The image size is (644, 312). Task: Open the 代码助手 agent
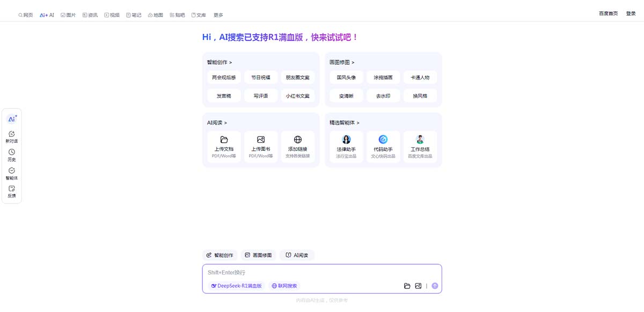(x=383, y=147)
